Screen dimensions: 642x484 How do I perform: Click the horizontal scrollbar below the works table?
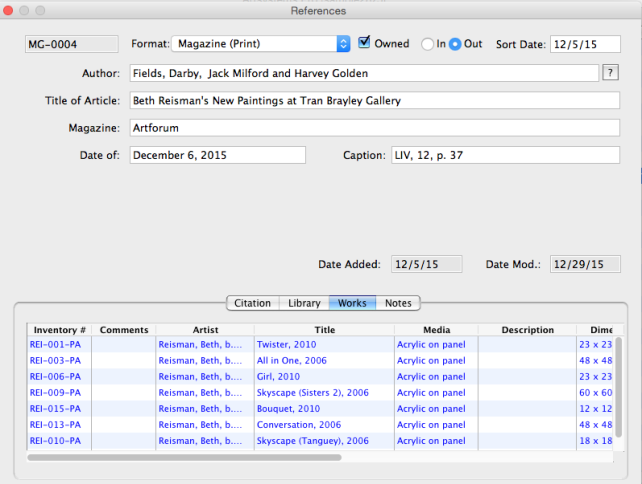point(184,457)
